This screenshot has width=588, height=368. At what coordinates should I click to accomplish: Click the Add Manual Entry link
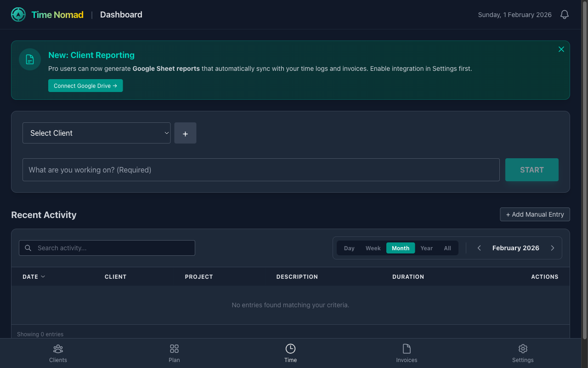click(x=535, y=214)
